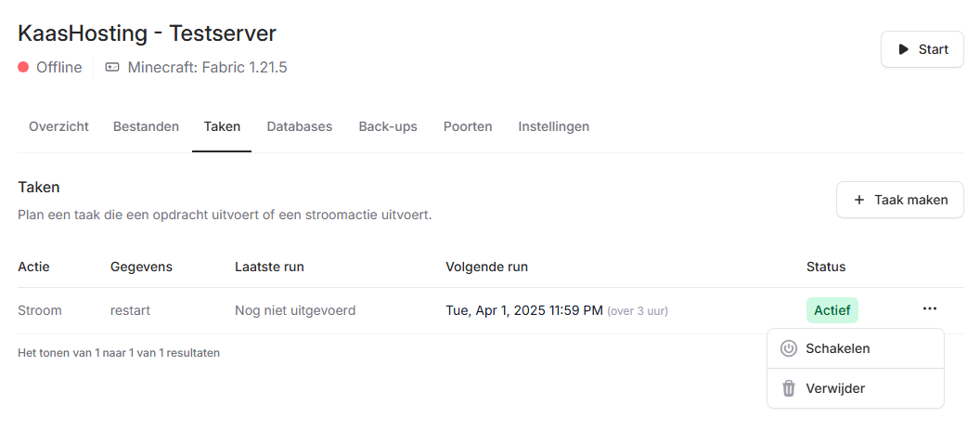Screen dimensions: 980x431
Task: Open the three-dots menu for the task
Action: click(930, 309)
